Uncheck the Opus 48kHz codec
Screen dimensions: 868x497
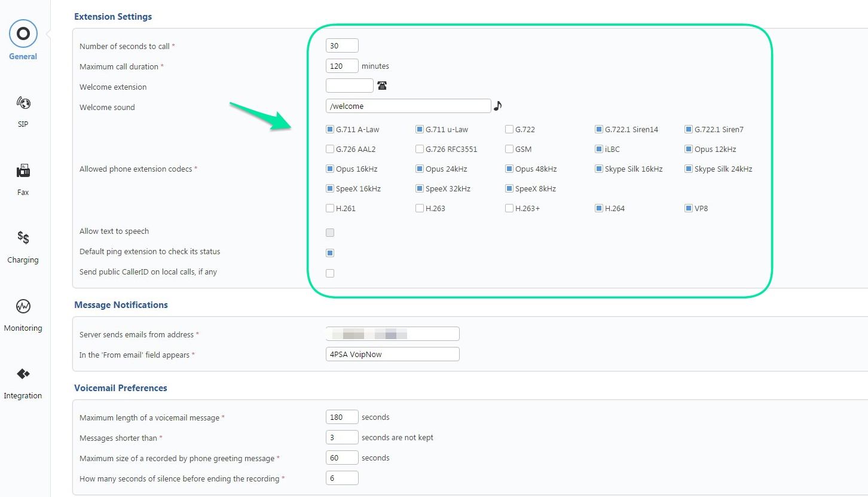pos(509,169)
